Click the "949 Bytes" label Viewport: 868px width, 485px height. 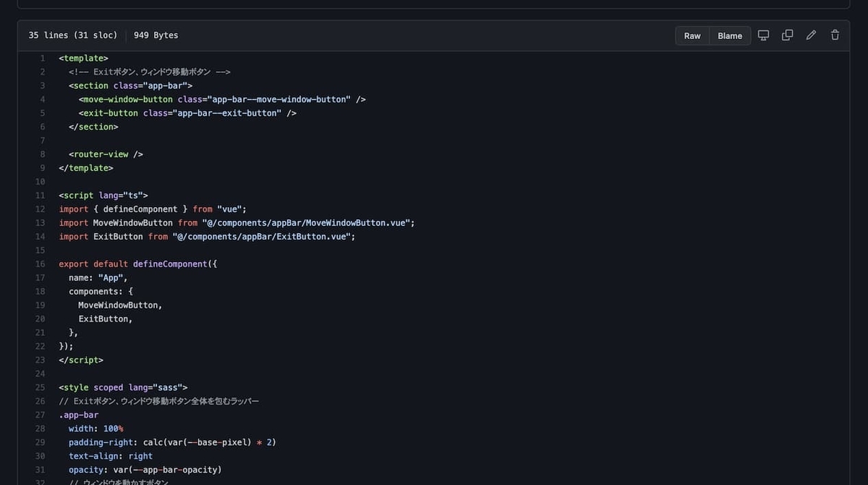click(x=156, y=35)
